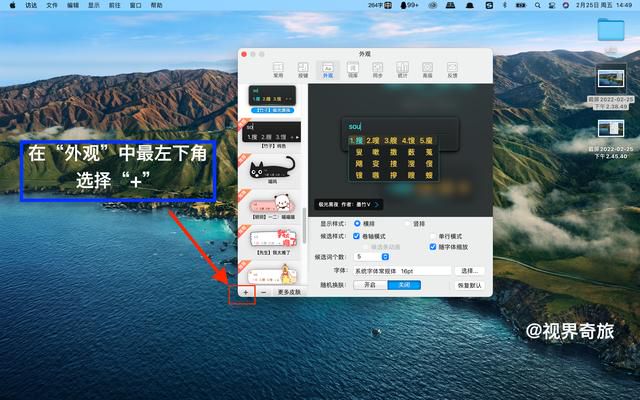Select the black cat skin thumbnail

click(x=272, y=169)
